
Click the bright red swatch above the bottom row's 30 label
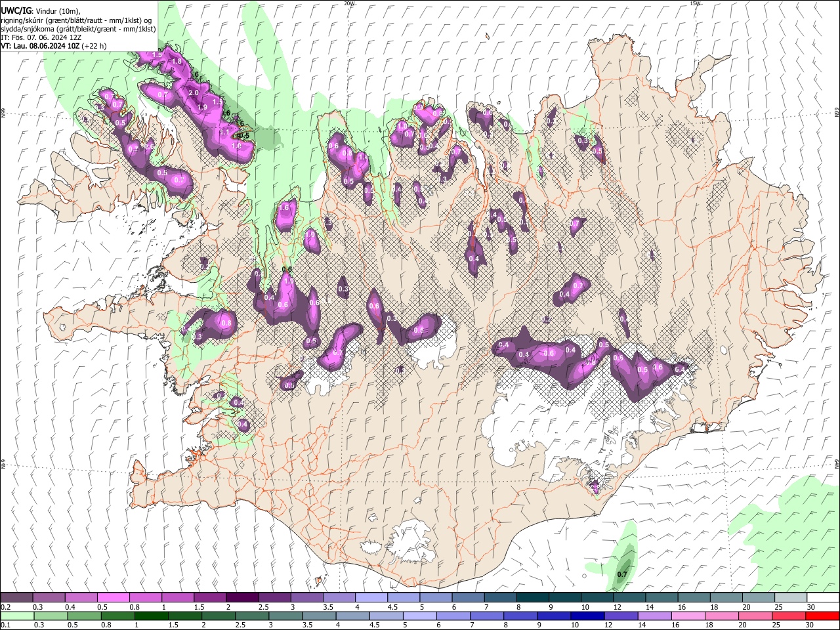(823, 616)
